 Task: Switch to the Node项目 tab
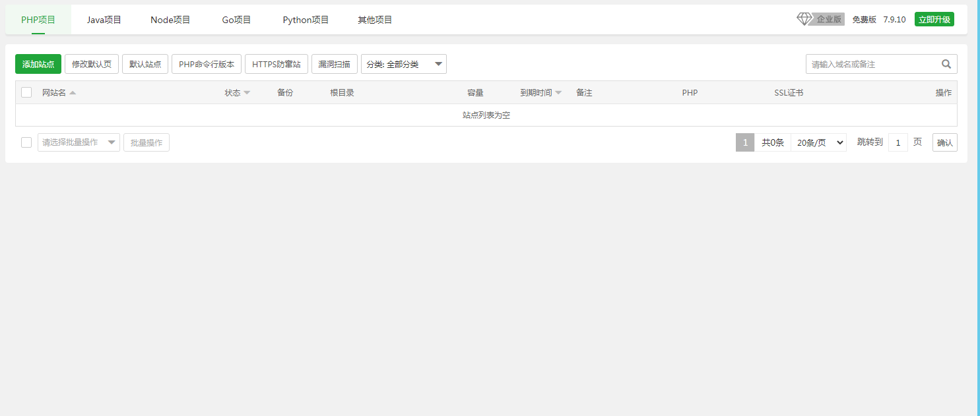tap(170, 20)
